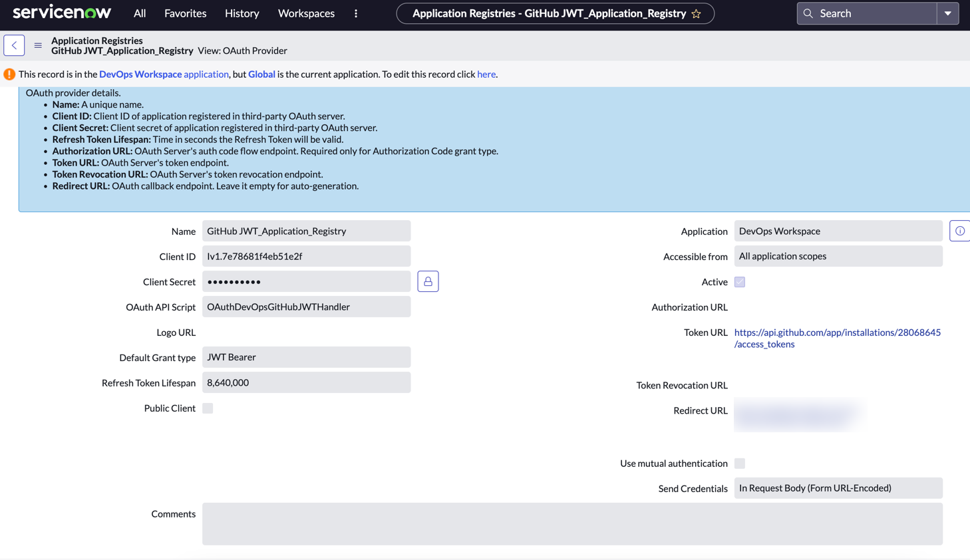The image size is (970, 560).
Task: Click the search magnifier icon
Action: click(808, 13)
